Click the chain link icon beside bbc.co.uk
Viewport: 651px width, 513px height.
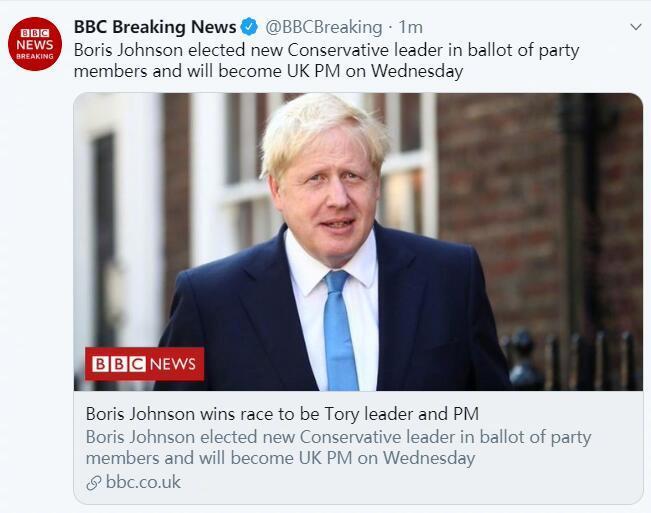tap(93, 482)
